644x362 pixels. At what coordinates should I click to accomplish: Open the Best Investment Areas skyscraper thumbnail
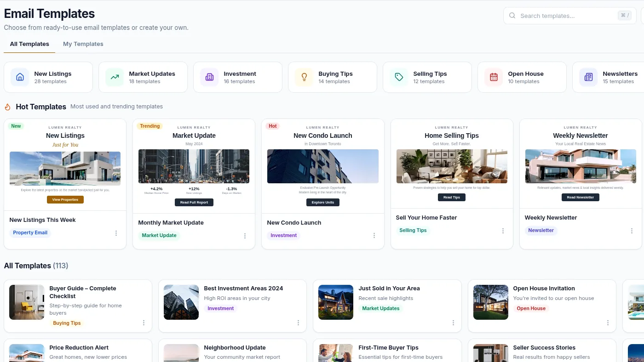(181, 302)
